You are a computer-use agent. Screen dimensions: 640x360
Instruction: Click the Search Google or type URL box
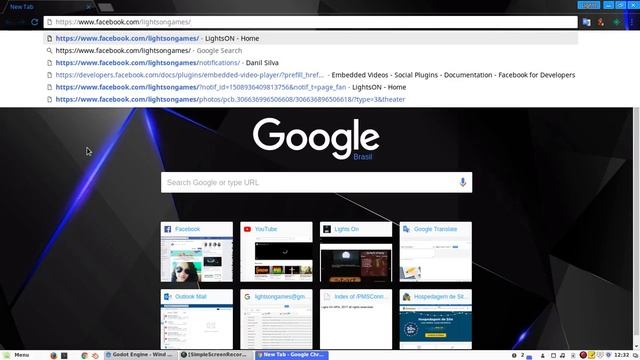[x=316, y=182]
